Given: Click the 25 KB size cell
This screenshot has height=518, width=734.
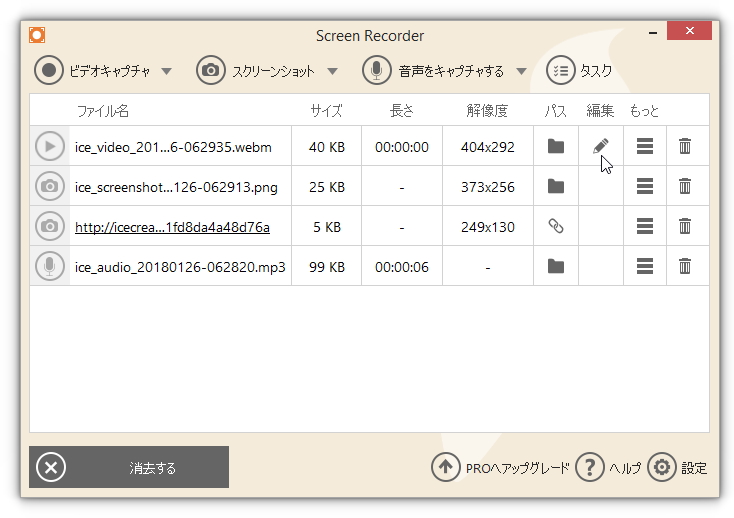Looking at the screenshot, I should click(327, 188).
